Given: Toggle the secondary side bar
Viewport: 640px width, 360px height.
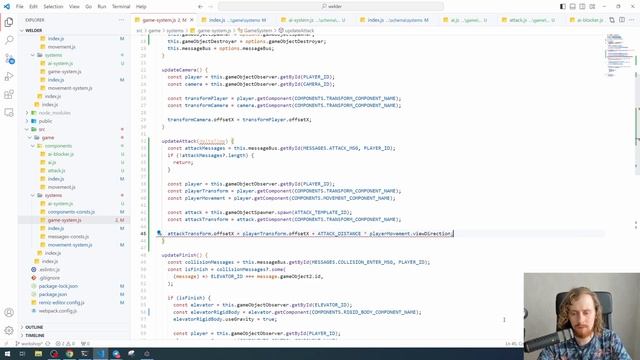Looking at the screenshot, I should [x=582, y=7].
